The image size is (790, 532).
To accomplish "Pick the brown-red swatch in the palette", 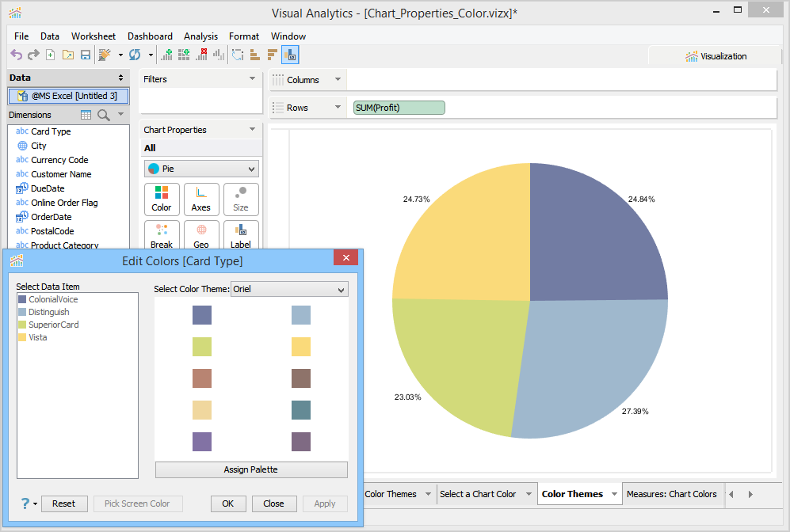I will pyautogui.click(x=202, y=378).
